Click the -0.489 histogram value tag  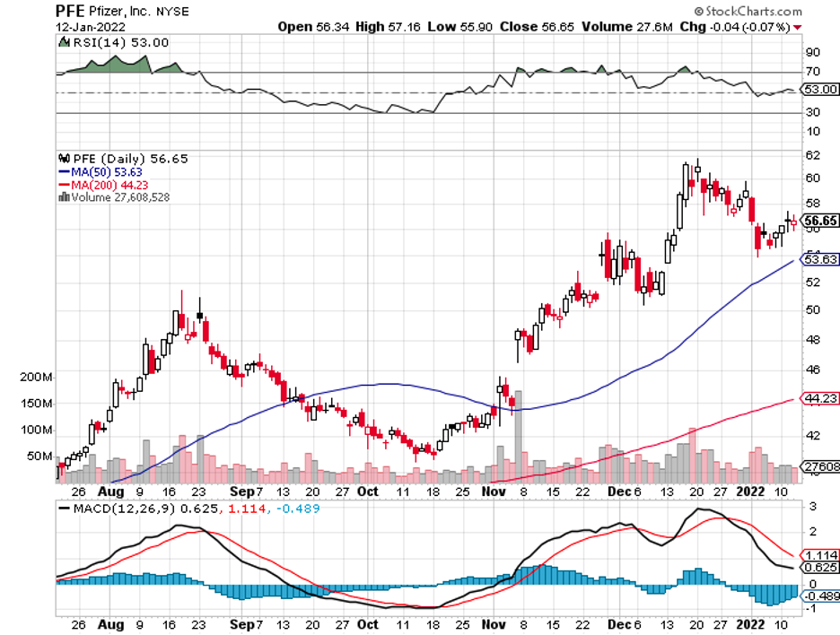(821, 596)
